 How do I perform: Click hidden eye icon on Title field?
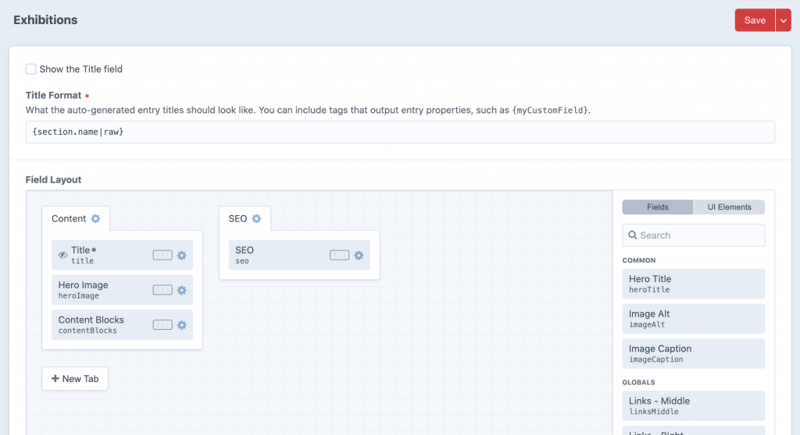pyautogui.click(x=62, y=254)
